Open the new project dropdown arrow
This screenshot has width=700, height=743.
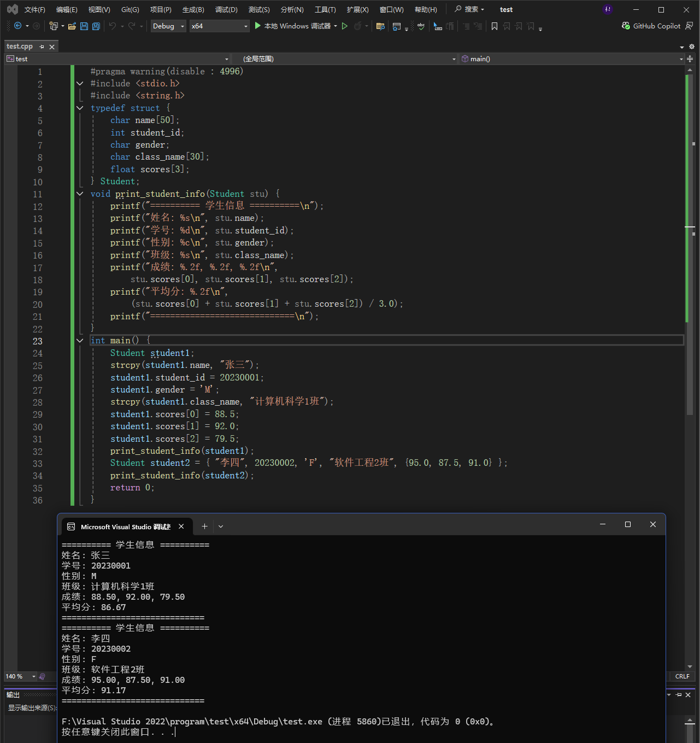pyautogui.click(x=63, y=26)
